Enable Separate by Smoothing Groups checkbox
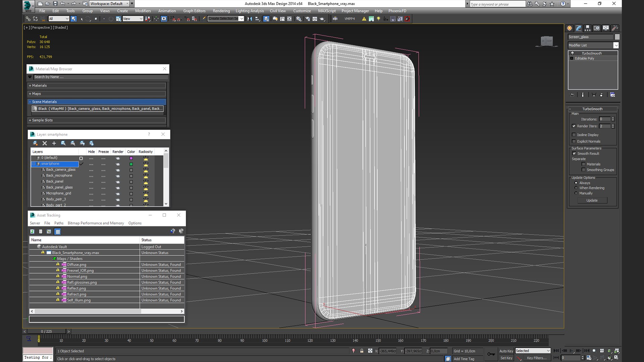This screenshot has width=644, height=362. click(584, 170)
